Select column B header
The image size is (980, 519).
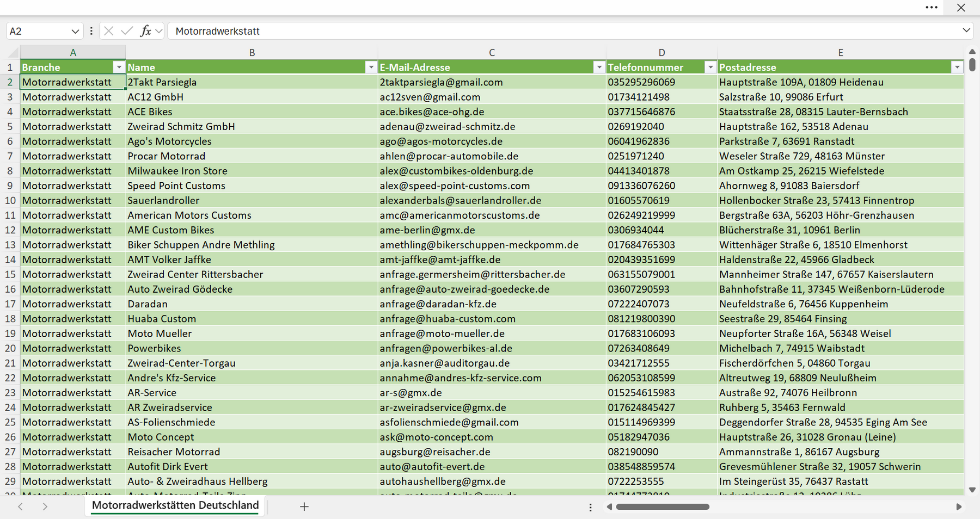252,52
